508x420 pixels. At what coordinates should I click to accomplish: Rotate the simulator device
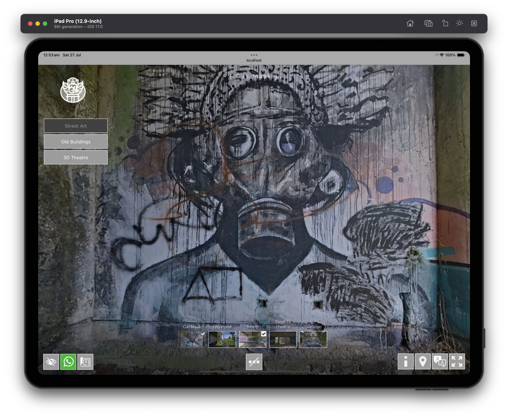(x=445, y=23)
